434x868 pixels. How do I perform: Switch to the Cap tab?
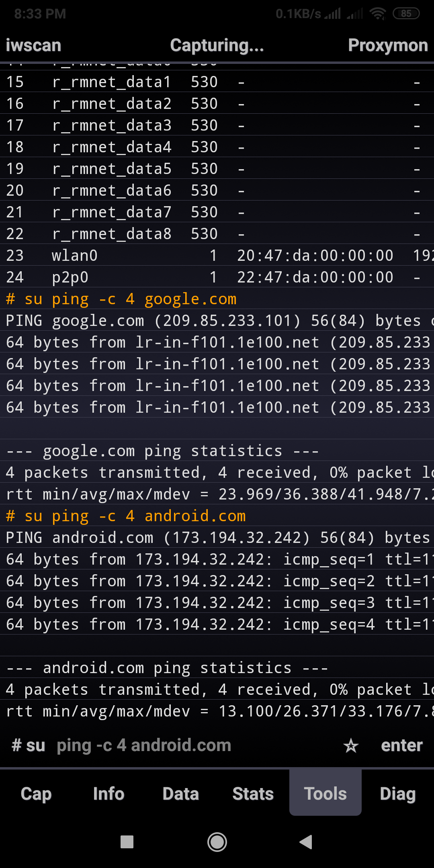(36, 794)
